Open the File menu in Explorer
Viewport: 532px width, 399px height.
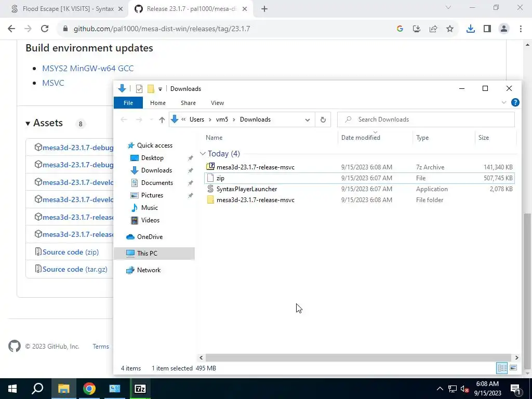128,103
